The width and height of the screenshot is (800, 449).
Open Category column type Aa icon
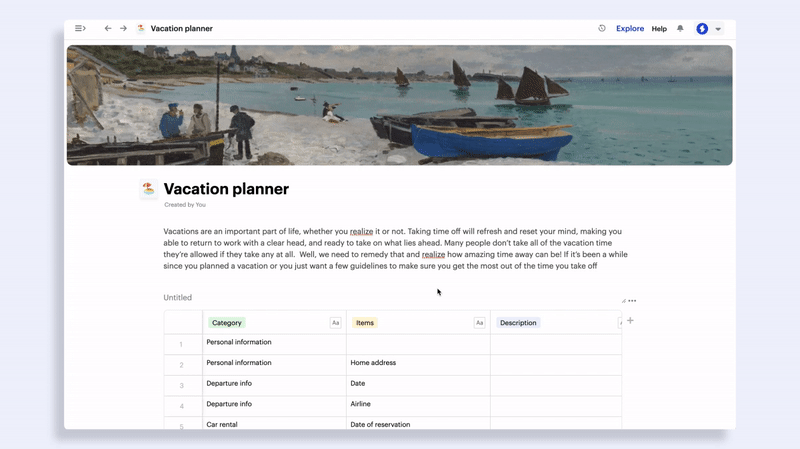point(335,323)
